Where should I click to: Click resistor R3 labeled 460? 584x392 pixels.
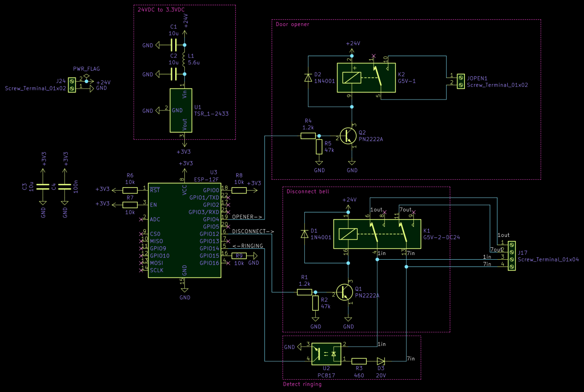[359, 361]
